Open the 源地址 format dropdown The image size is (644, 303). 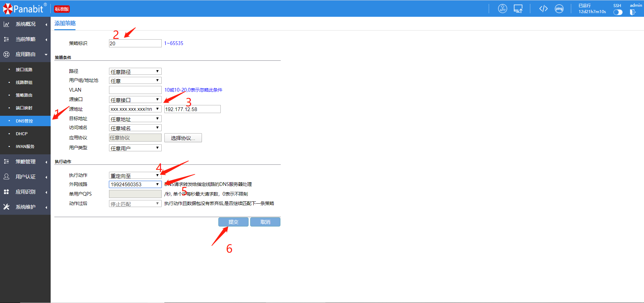(x=135, y=109)
